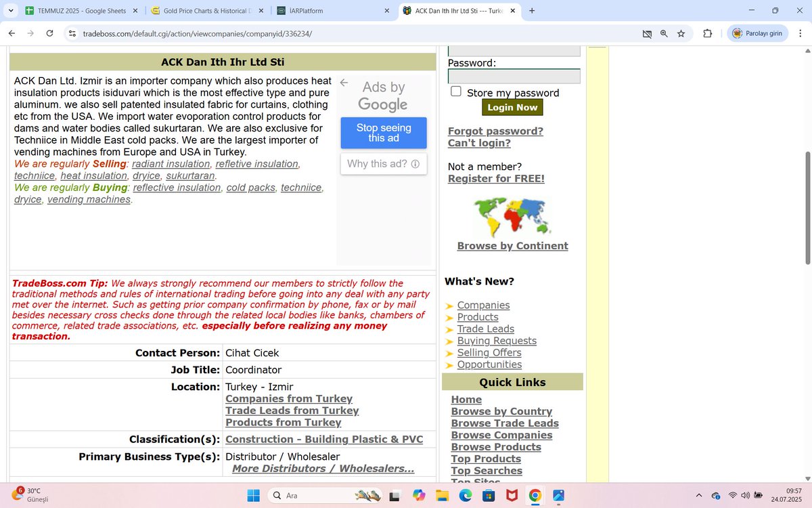
Task: Open Microsoft Edge from the taskbar
Action: click(x=465, y=496)
